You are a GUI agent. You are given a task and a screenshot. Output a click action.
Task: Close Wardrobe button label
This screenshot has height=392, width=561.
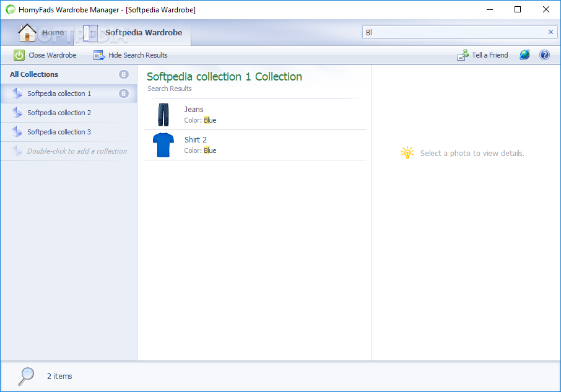(x=53, y=55)
